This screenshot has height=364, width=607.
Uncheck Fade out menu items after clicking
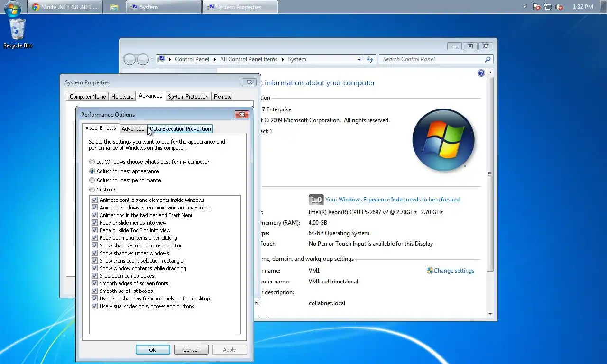coord(95,238)
